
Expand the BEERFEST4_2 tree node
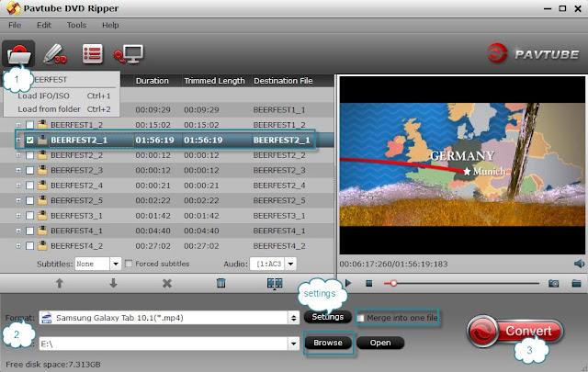pyautogui.click(x=18, y=246)
